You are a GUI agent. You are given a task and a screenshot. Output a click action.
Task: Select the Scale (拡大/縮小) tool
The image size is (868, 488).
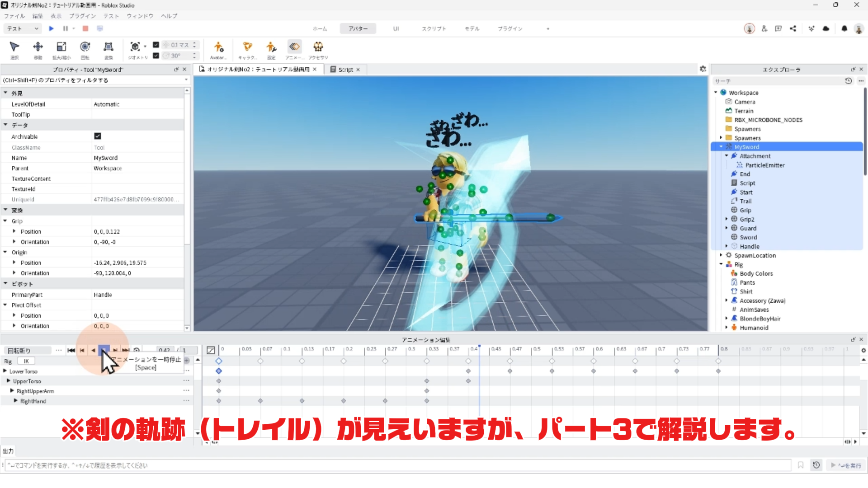pos(61,47)
